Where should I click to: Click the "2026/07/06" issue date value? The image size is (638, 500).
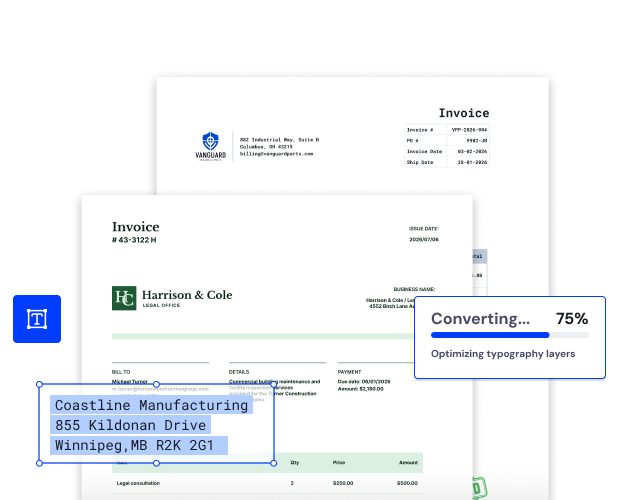point(424,240)
